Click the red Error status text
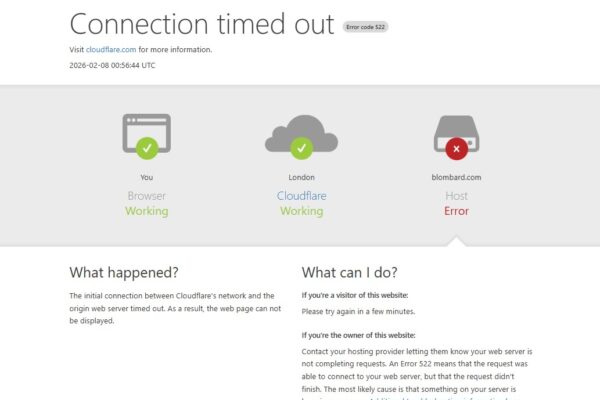Screen dimensions: 600x400 [456, 211]
